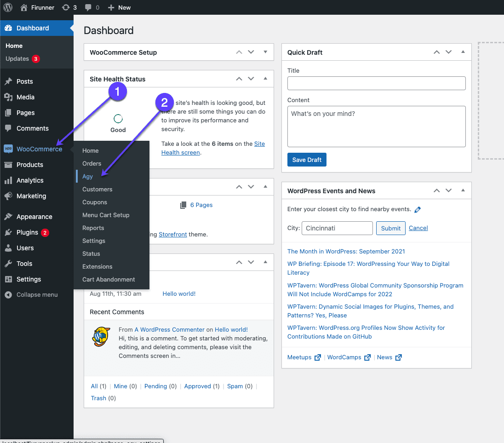Click the Products box icon

(x=8, y=165)
